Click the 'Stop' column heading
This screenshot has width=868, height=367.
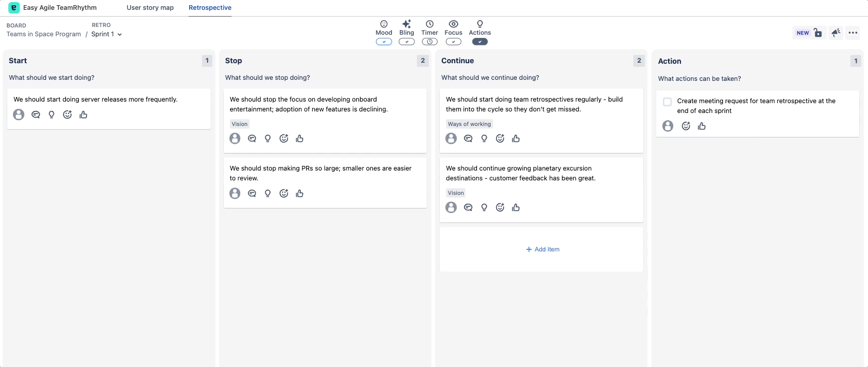click(x=234, y=61)
